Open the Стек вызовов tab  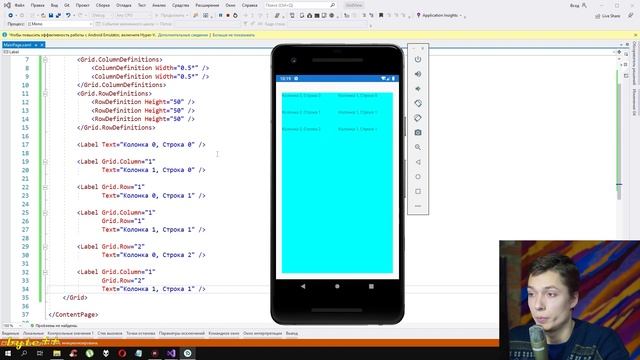pyautogui.click(x=110, y=333)
